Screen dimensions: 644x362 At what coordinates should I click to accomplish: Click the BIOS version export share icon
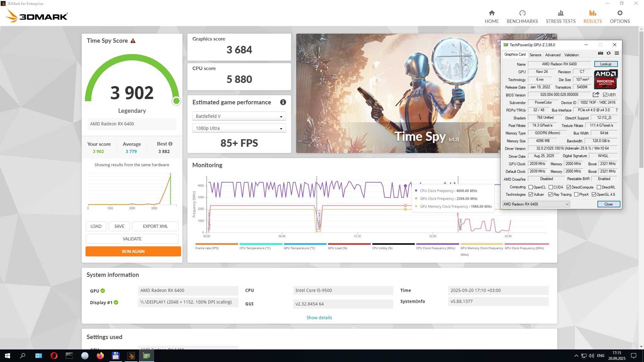point(596,95)
